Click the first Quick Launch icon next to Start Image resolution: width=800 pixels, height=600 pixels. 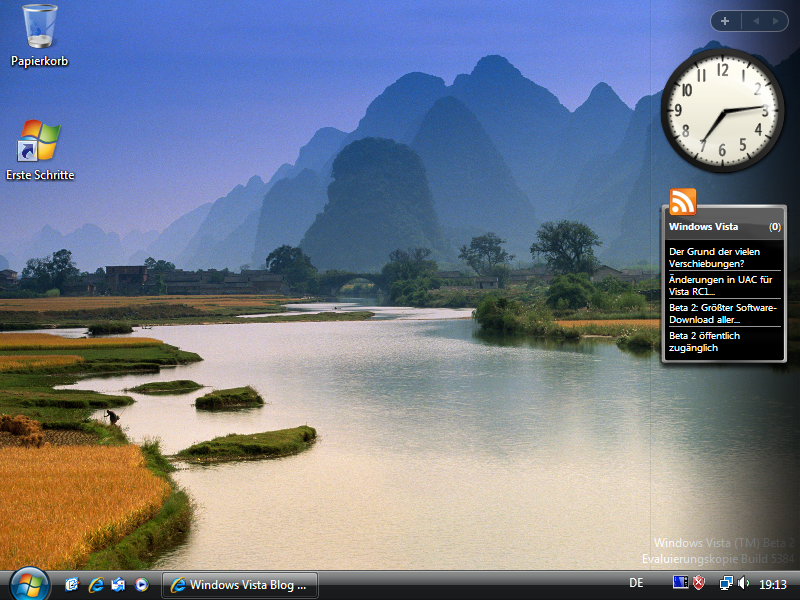pos(72,584)
